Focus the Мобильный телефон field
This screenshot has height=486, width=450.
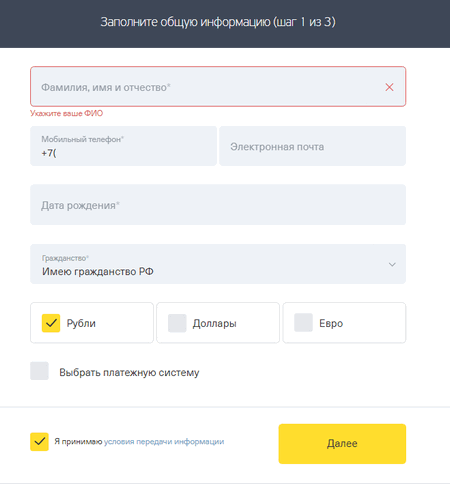[x=123, y=146]
